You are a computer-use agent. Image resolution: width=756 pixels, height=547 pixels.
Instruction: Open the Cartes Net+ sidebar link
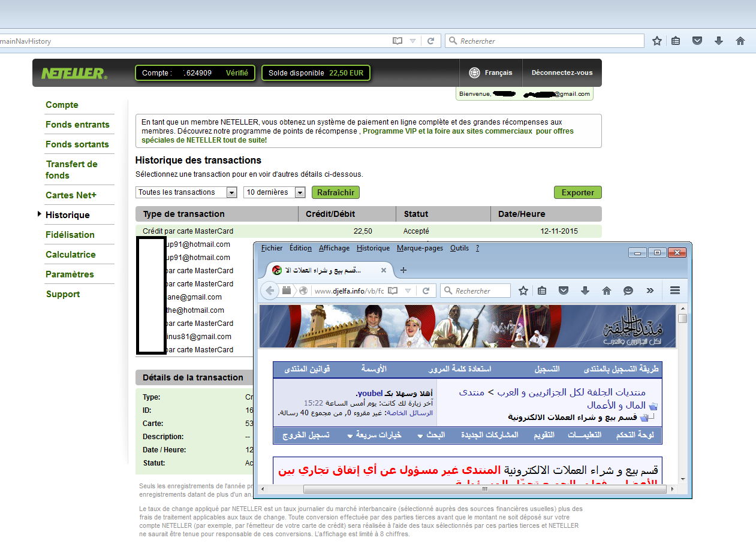[x=71, y=195]
